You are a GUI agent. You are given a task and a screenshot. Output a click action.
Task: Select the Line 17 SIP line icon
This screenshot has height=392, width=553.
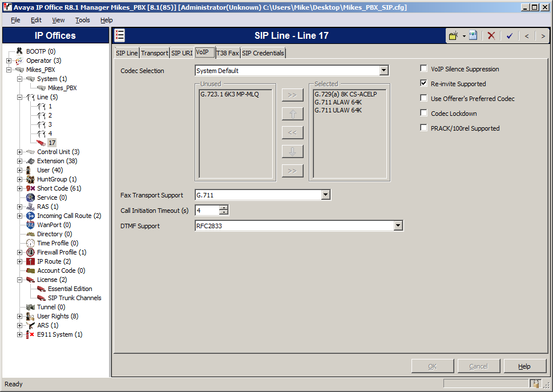point(41,143)
